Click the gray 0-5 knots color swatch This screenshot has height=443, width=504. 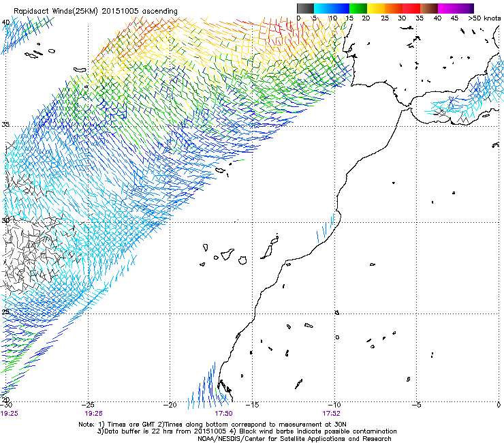(305, 8)
